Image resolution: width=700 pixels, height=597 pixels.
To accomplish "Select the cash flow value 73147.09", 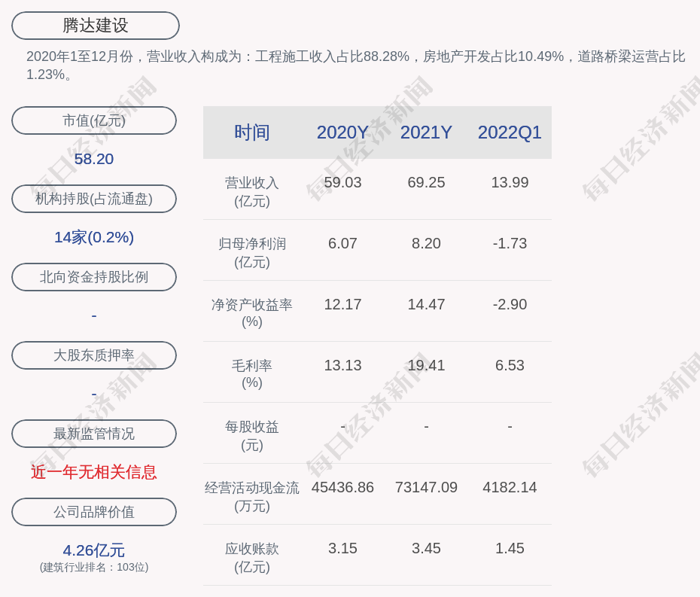I will point(426,487).
